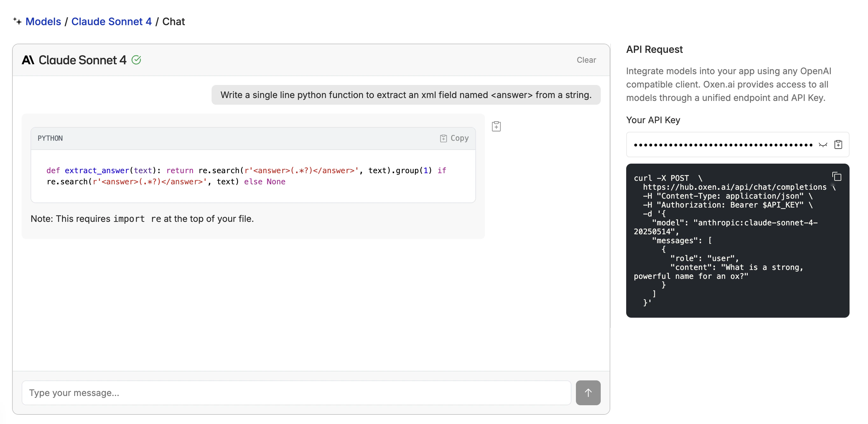Viewport: 868px width, 424px height.
Task: Open the Models page from the breadcrumb
Action: (43, 21)
